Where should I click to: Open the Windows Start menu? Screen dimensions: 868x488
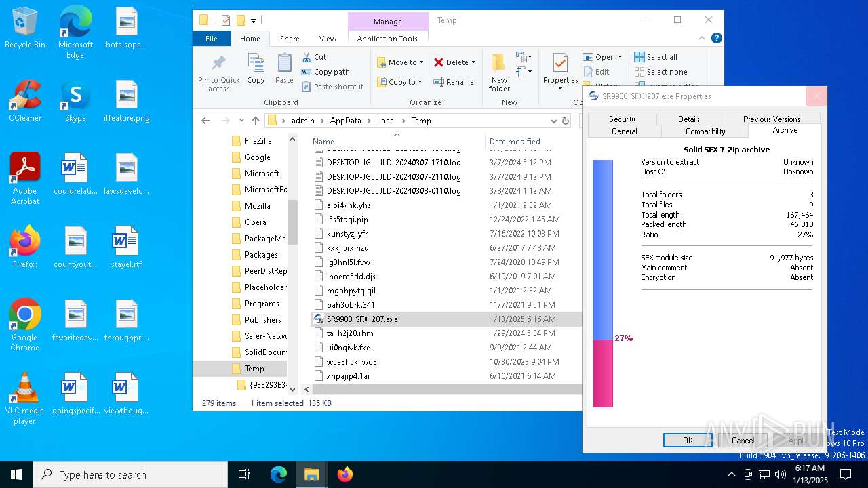pyautogui.click(x=16, y=474)
